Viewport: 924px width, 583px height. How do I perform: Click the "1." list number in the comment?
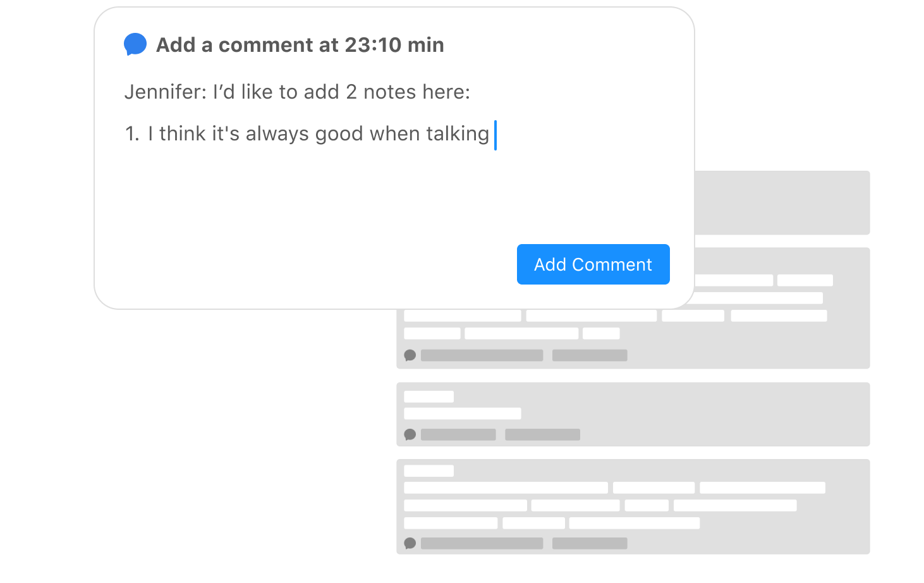coord(132,134)
